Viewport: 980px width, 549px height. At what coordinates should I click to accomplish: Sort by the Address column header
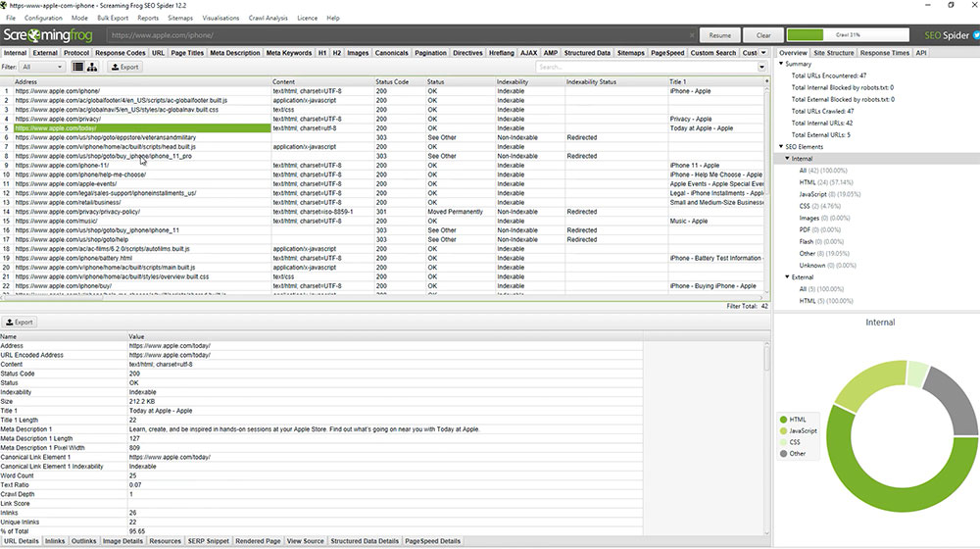click(x=142, y=81)
